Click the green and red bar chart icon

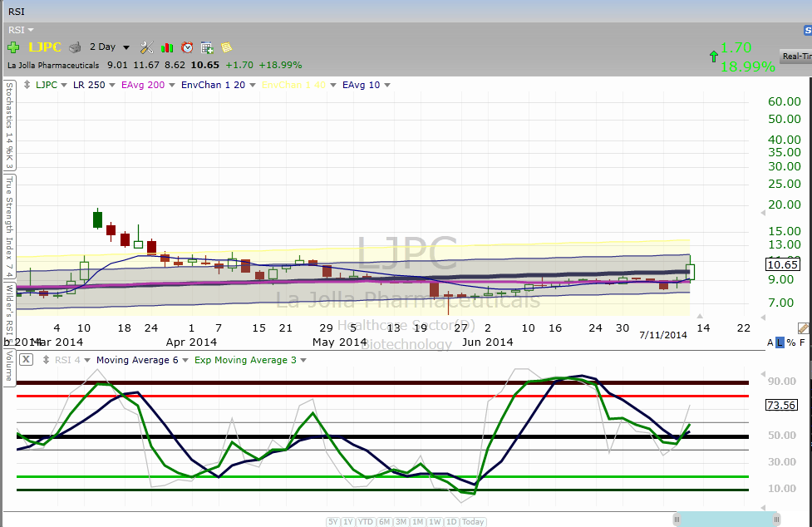(167, 47)
